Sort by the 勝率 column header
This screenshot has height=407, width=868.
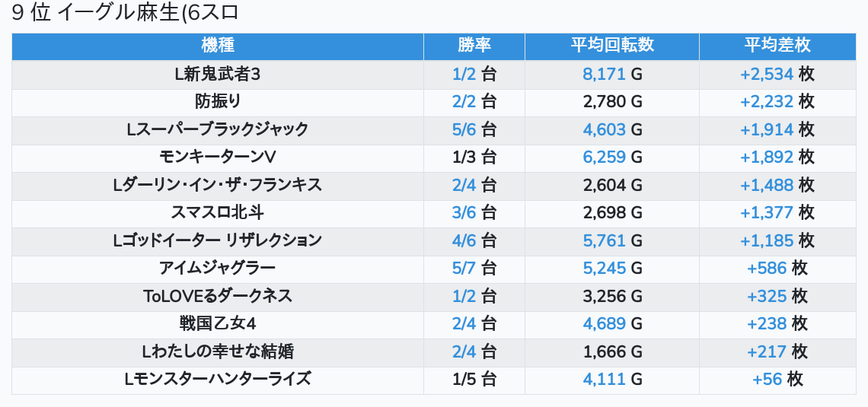[474, 46]
